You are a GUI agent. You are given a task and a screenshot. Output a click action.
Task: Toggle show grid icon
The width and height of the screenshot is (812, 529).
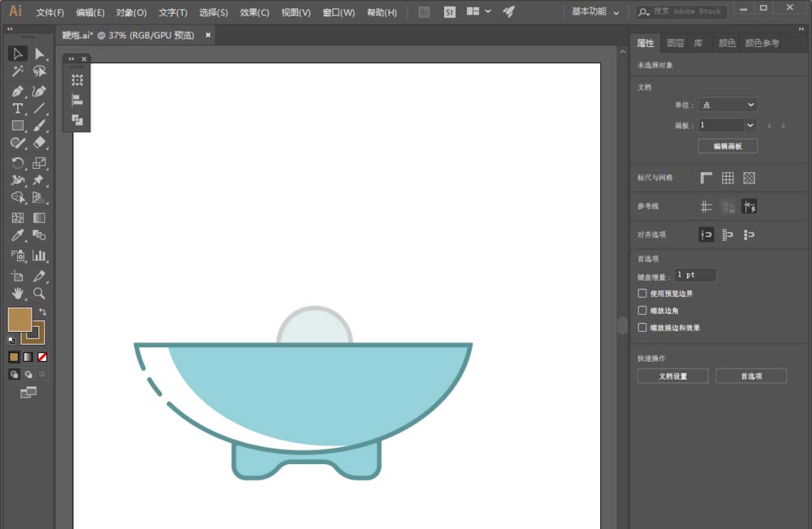[728, 178]
